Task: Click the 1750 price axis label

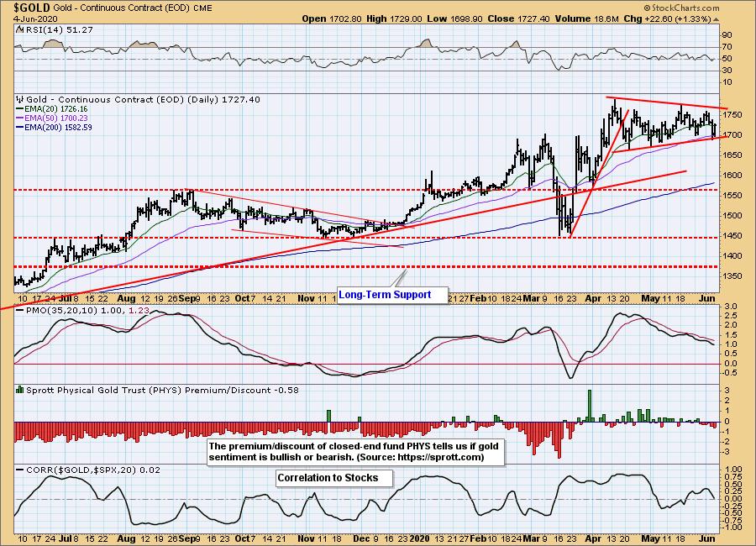Action: click(732, 115)
